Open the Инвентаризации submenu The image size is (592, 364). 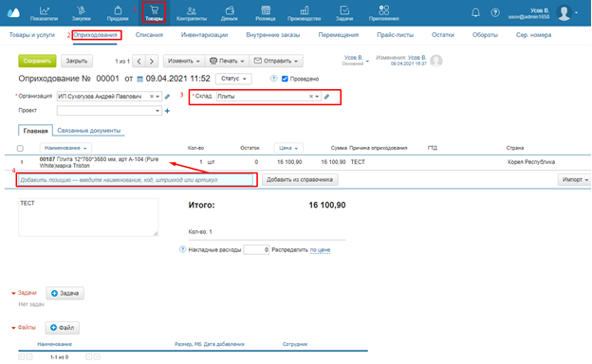pos(204,35)
